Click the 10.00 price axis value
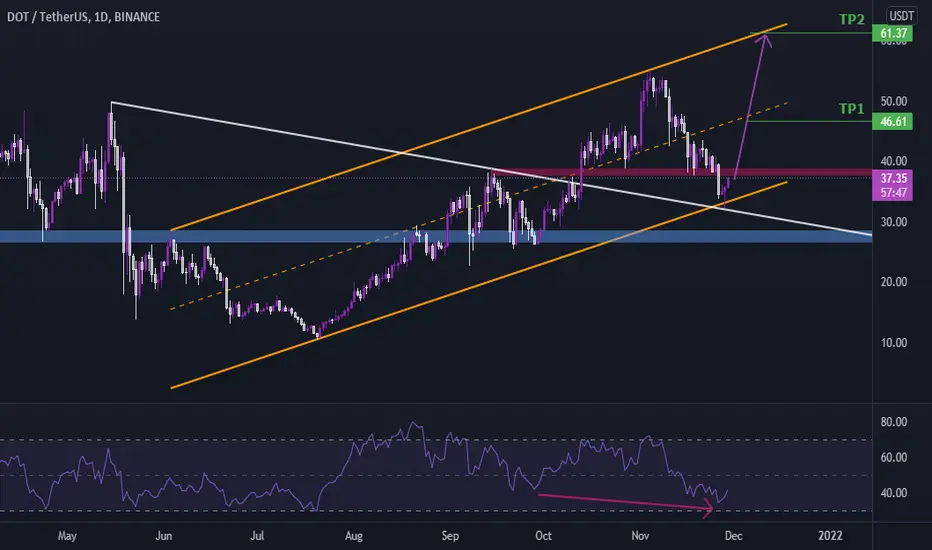This screenshot has height=550, width=932. point(893,342)
